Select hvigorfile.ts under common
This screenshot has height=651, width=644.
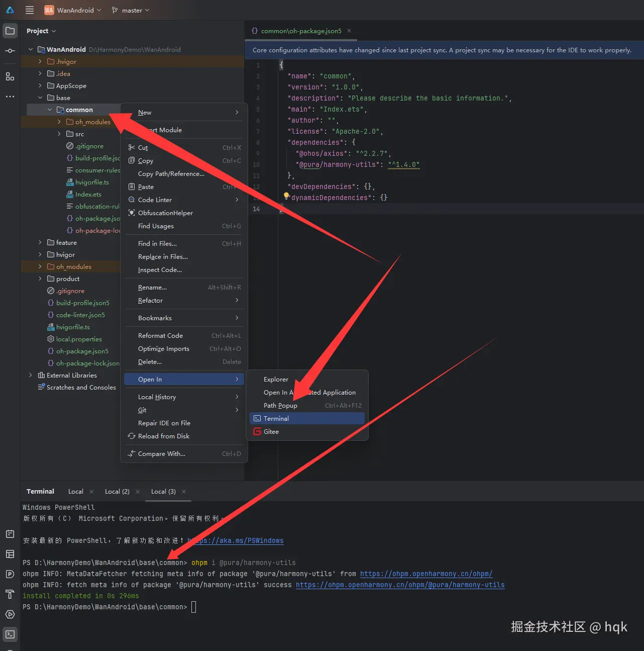[92, 182]
